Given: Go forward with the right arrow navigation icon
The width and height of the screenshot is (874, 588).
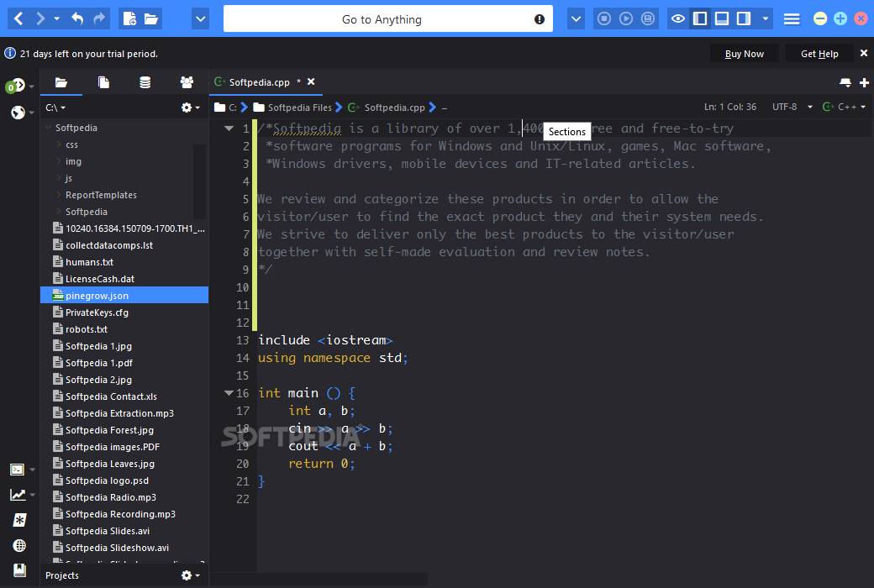Looking at the screenshot, I should point(39,19).
